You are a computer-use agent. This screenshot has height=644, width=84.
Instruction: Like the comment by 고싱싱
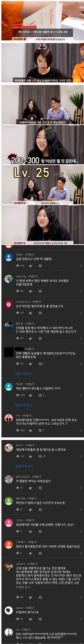pyautogui.click(x=18, y=531)
